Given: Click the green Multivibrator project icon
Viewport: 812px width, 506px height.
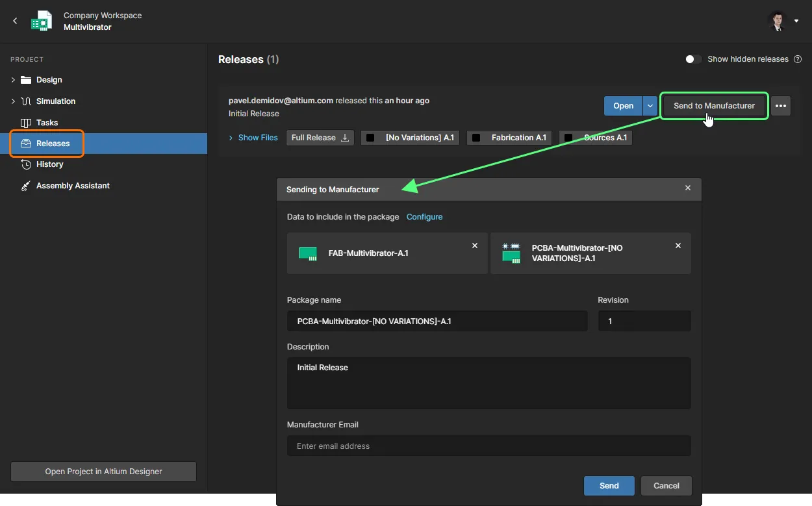Looking at the screenshot, I should pos(42,21).
